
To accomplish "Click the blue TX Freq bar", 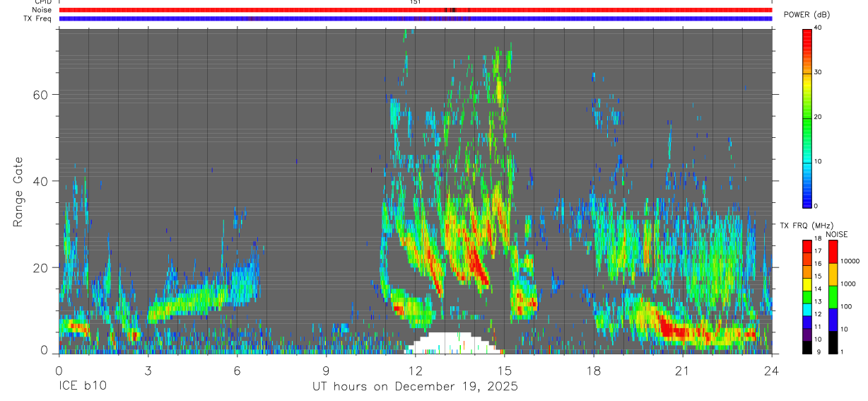I will pos(416,18).
